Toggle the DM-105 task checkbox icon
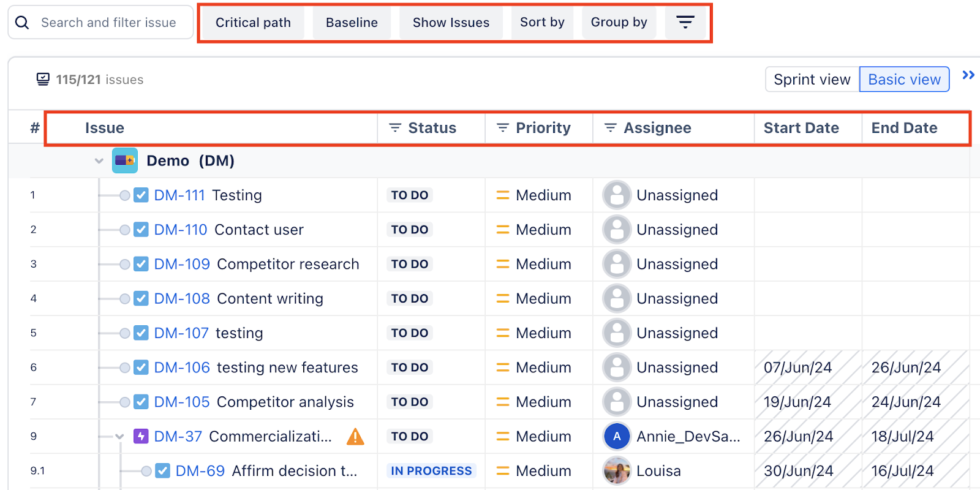This screenshot has height=490, width=980. point(141,402)
